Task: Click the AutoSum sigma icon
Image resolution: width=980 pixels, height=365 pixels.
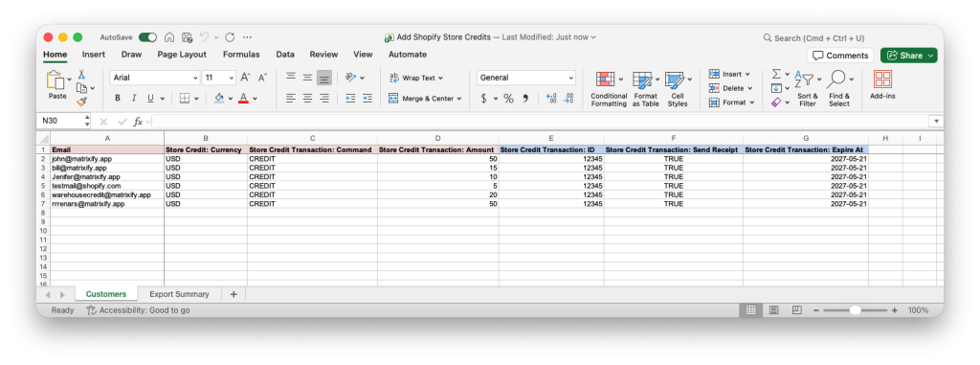Action: (x=776, y=74)
